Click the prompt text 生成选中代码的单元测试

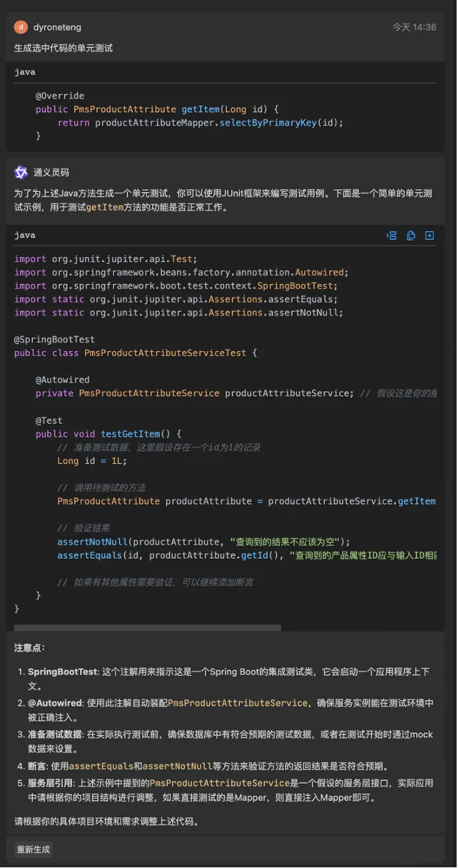click(x=64, y=49)
